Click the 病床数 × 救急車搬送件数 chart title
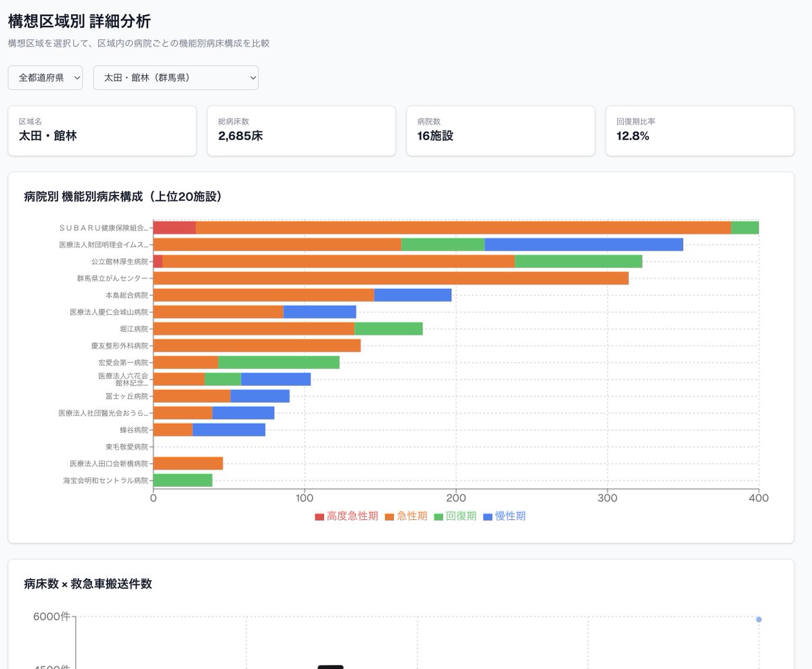Viewport: 812px width, 669px height. 88,584
